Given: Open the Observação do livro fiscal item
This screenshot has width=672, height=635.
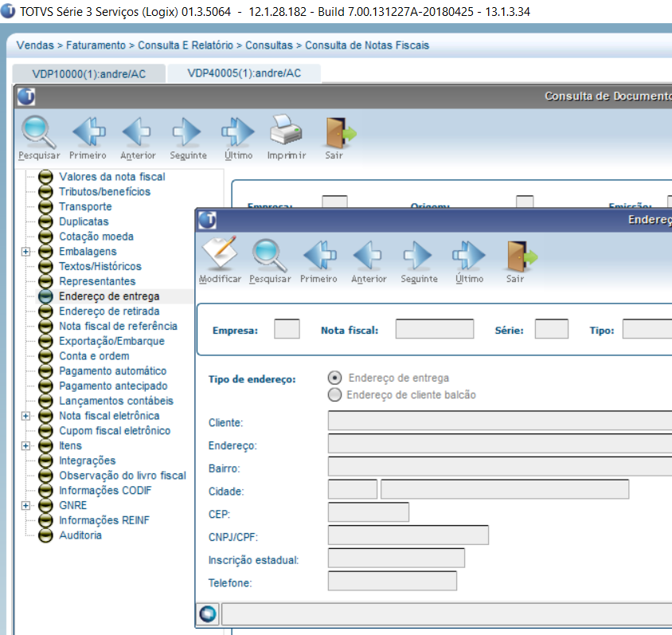Looking at the screenshot, I should click(122, 476).
